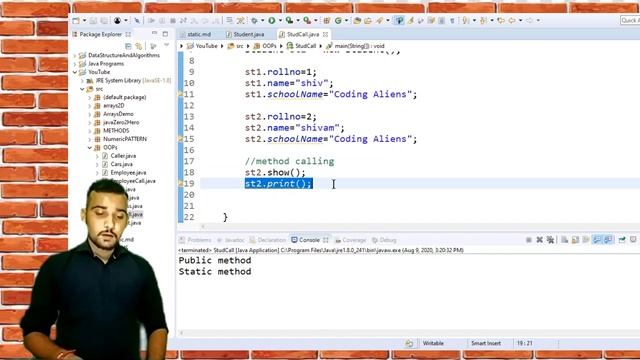The image size is (640, 360).
Task: Click the Save toolbar icon
Action: 93,20
